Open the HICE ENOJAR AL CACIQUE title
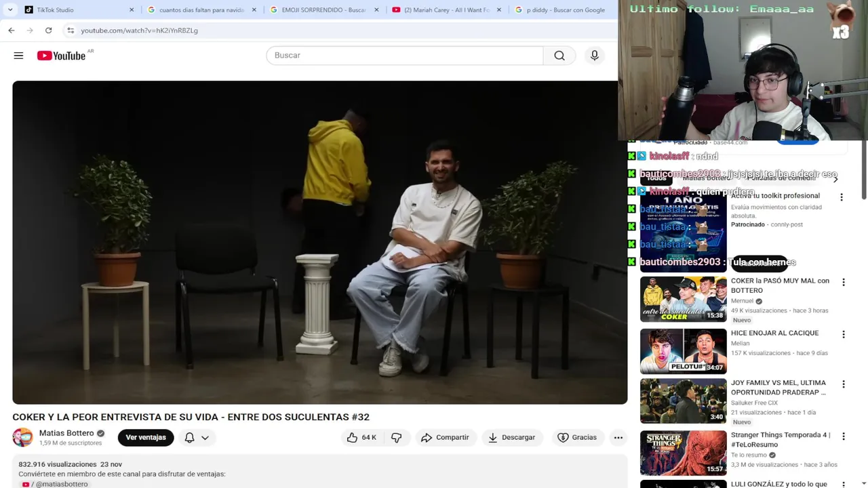 click(x=774, y=333)
